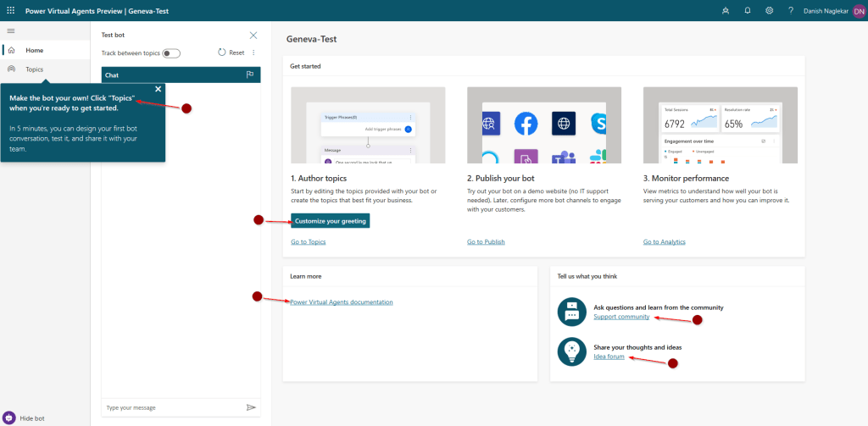The image size is (868, 426).
Task: Collapse the left navigation hamburger menu
Action: tap(10, 31)
